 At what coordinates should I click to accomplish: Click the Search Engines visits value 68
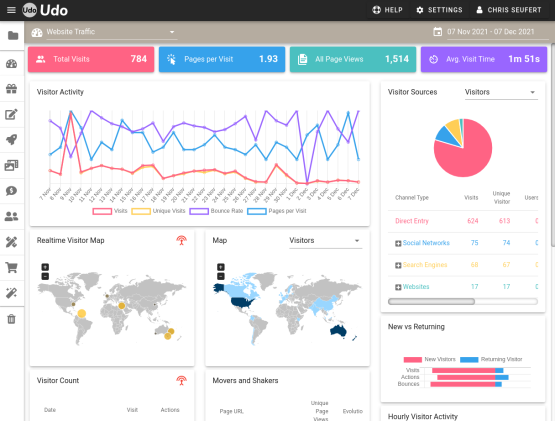point(474,265)
